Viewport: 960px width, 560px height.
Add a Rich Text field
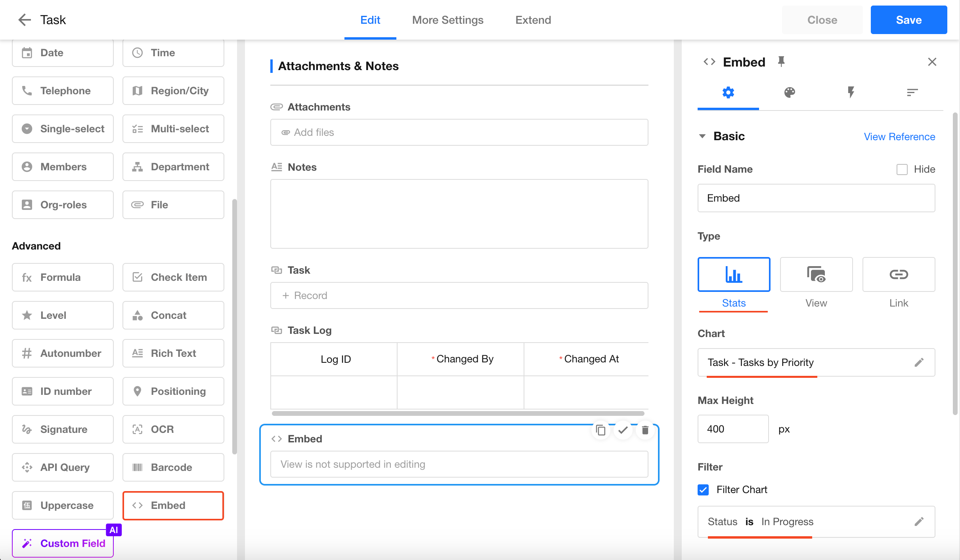173,353
